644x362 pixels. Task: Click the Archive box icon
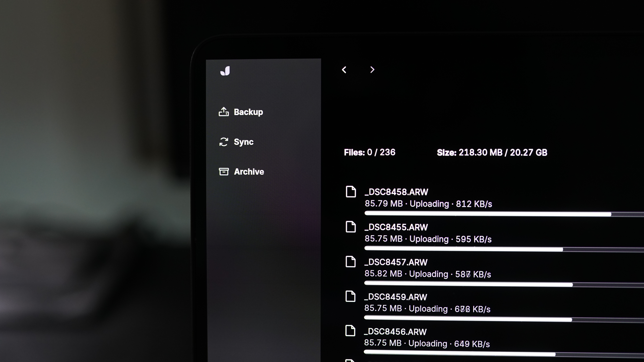tap(224, 171)
